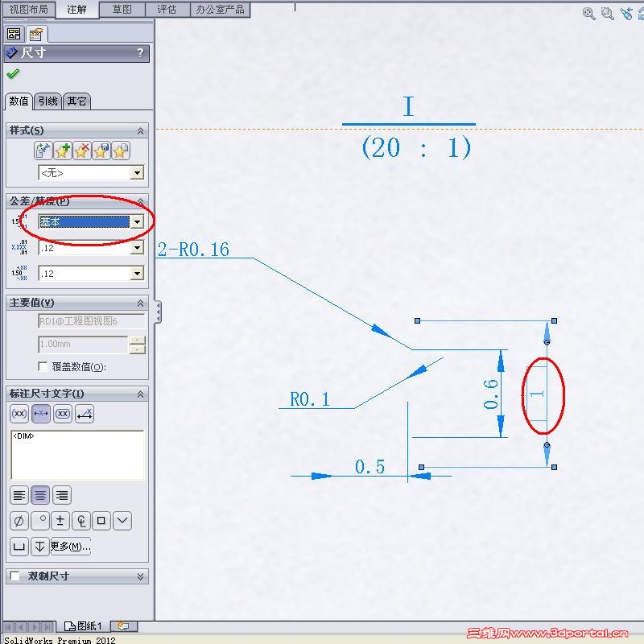
Task: Collapse the 公差/精度(P) section
Action: pyautogui.click(x=140, y=201)
